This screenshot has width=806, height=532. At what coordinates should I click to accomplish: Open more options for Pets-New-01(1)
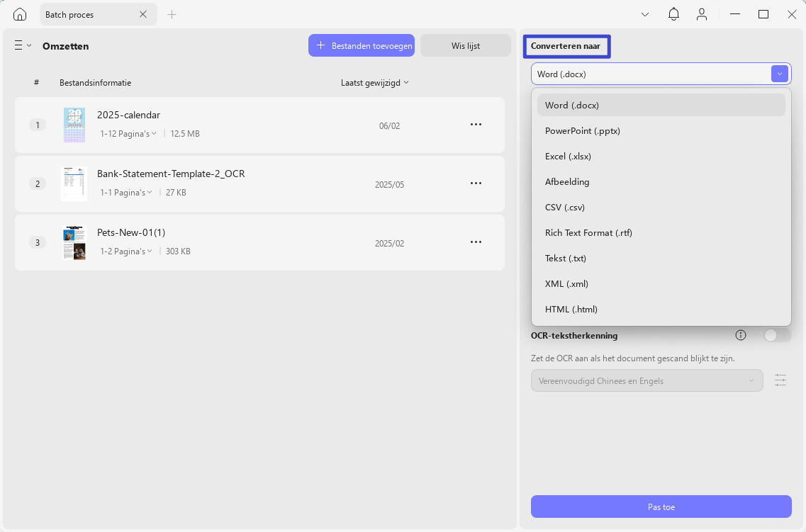point(476,242)
